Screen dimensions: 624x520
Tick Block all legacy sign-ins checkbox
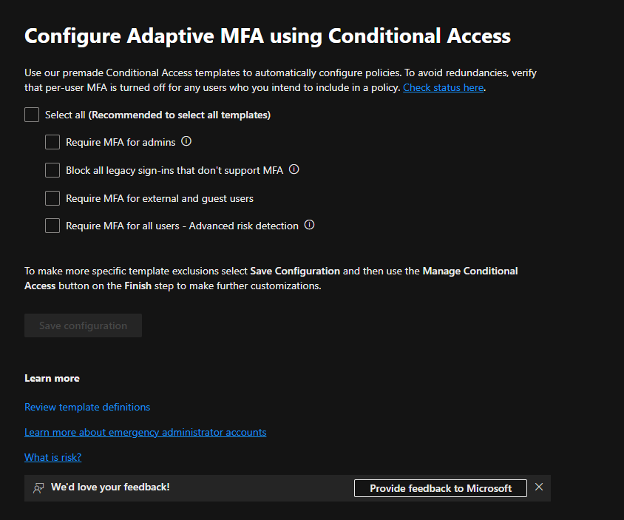tap(53, 170)
